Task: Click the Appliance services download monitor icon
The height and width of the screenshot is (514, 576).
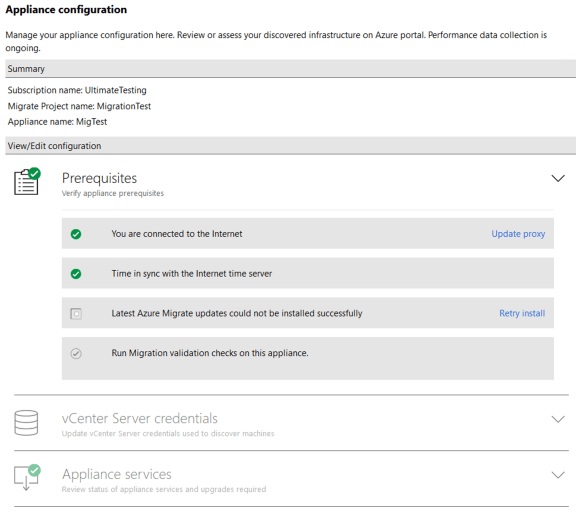Action: point(27,477)
